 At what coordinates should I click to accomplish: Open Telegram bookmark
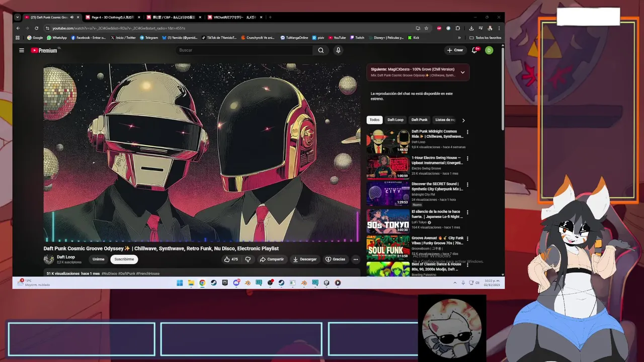pos(149,38)
